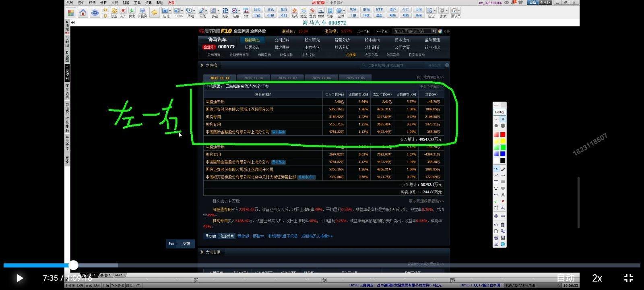Click the trash icon in annotation palette
The height and width of the screenshot is (290, 644).
[x=503, y=225]
